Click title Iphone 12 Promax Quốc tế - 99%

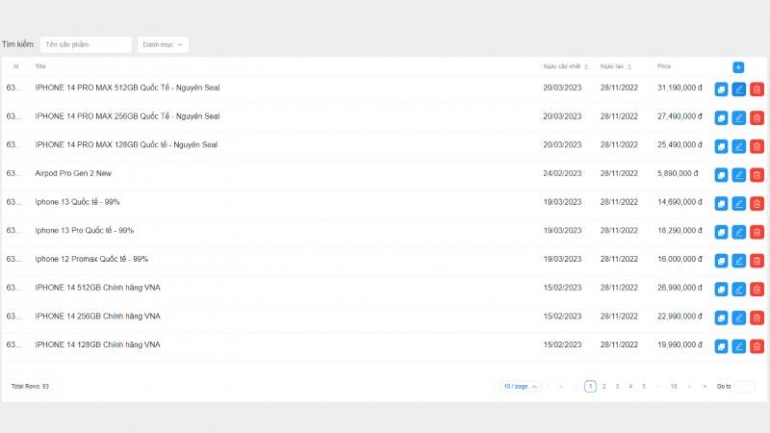(91, 259)
